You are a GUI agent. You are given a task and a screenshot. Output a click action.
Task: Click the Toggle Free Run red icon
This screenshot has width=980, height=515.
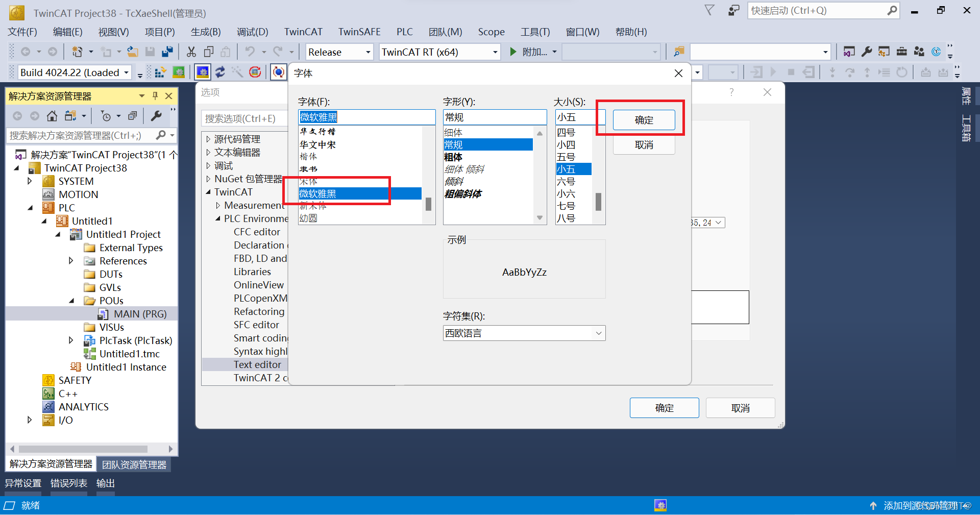coord(255,72)
